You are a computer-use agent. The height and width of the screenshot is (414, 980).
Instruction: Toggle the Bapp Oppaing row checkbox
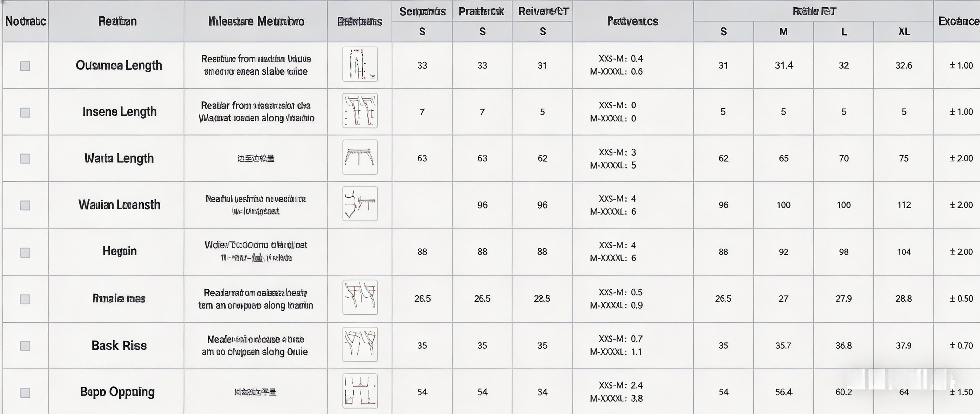25,392
